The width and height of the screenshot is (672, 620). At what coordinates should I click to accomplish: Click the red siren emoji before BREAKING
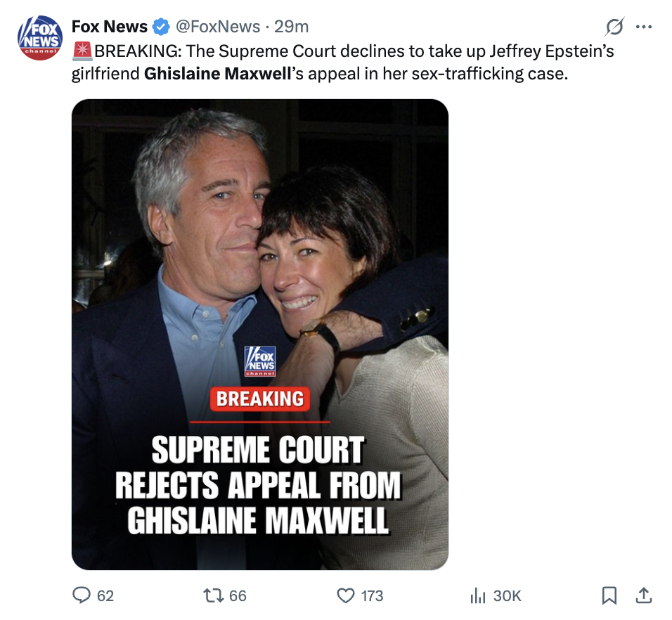pos(82,51)
